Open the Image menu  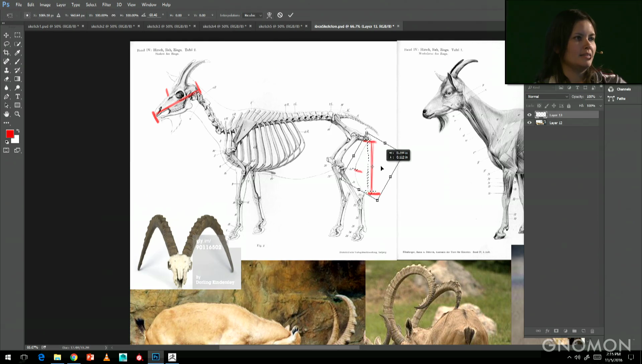[x=45, y=5]
